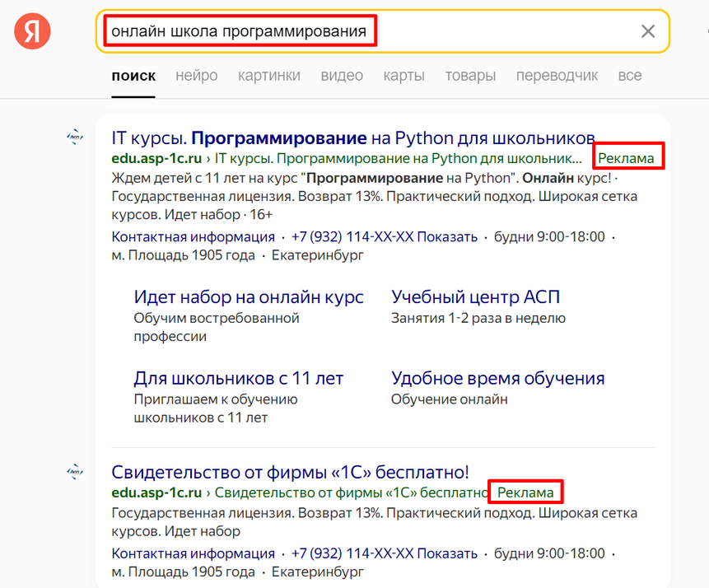This screenshot has width=709, height=588.
Task: Open the 'картинки' tab
Action: point(269,76)
